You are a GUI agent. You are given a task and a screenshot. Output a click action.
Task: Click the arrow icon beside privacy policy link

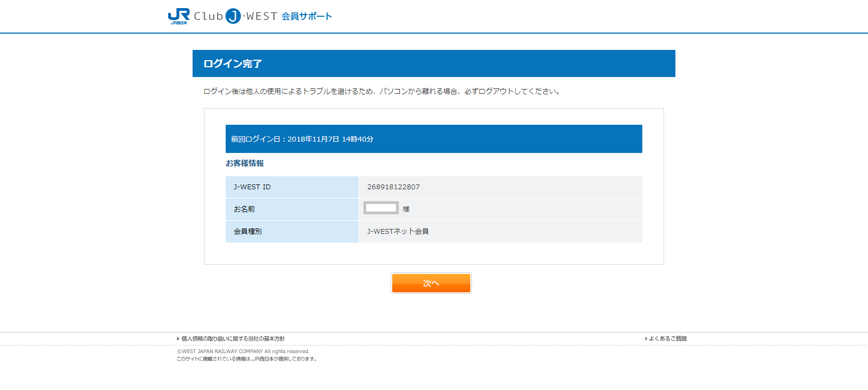point(177,339)
